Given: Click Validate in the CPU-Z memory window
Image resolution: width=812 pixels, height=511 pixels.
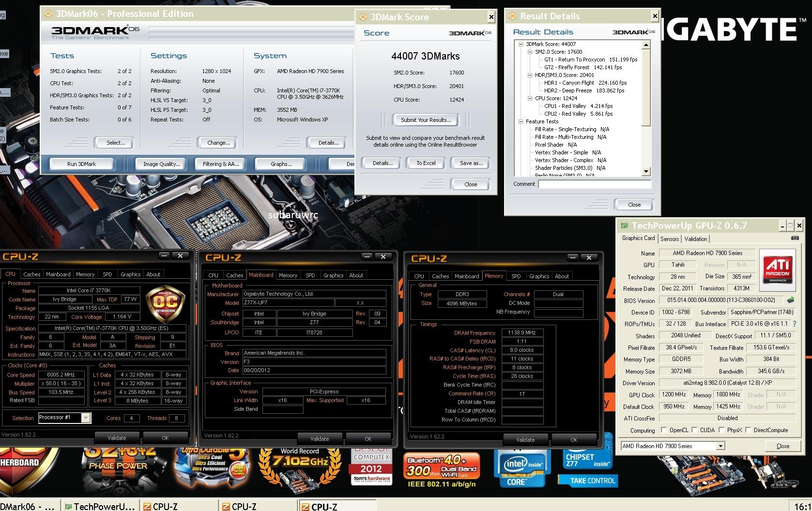Looking at the screenshot, I should coord(525,440).
